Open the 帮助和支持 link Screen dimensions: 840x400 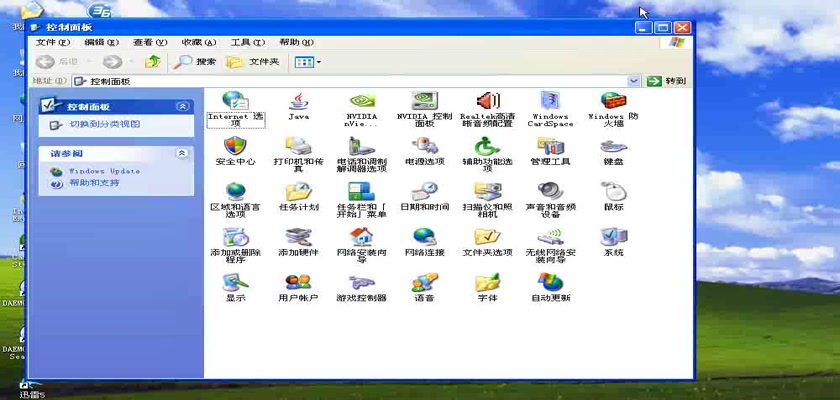tap(94, 183)
